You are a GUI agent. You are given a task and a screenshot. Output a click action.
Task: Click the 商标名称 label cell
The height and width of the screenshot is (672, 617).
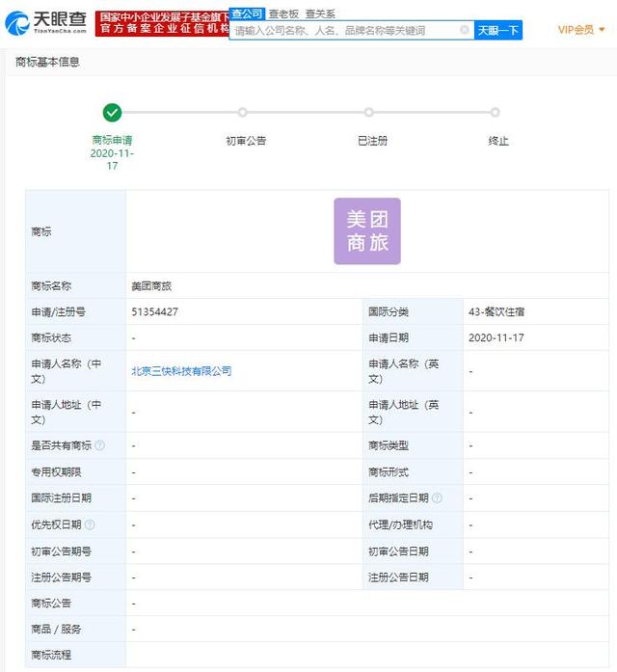point(76,285)
